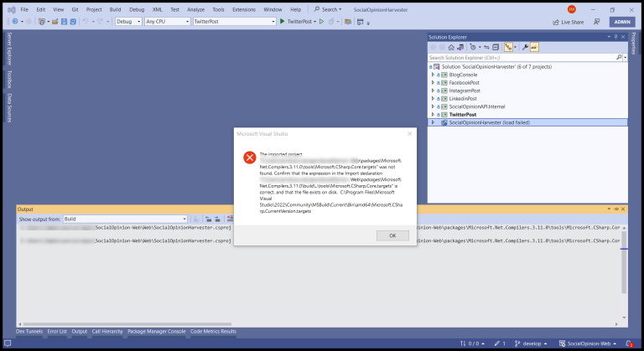Click SocialOpinion-Web repository in status bar
Viewport: 644px width, 351px height.
click(x=588, y=343)
